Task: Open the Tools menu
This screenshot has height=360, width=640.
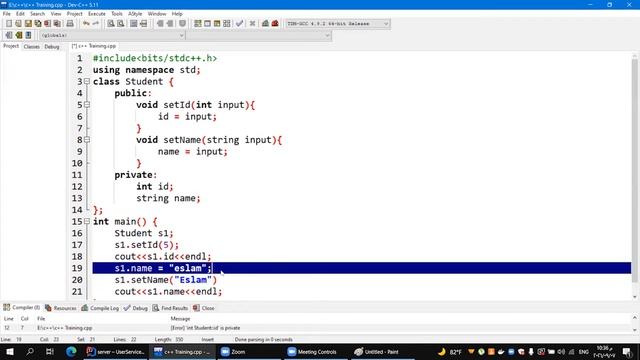Action: [x=117, y=13]
